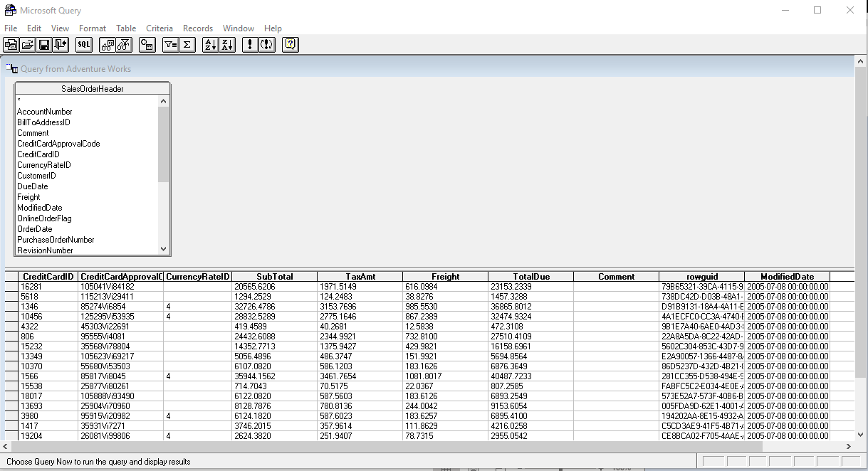Click the horizontal scrollbar thumb at bottom
Image resolution: width=868 pixels, height=471 pixels.
pyautogui.click(x=387, y=447)
